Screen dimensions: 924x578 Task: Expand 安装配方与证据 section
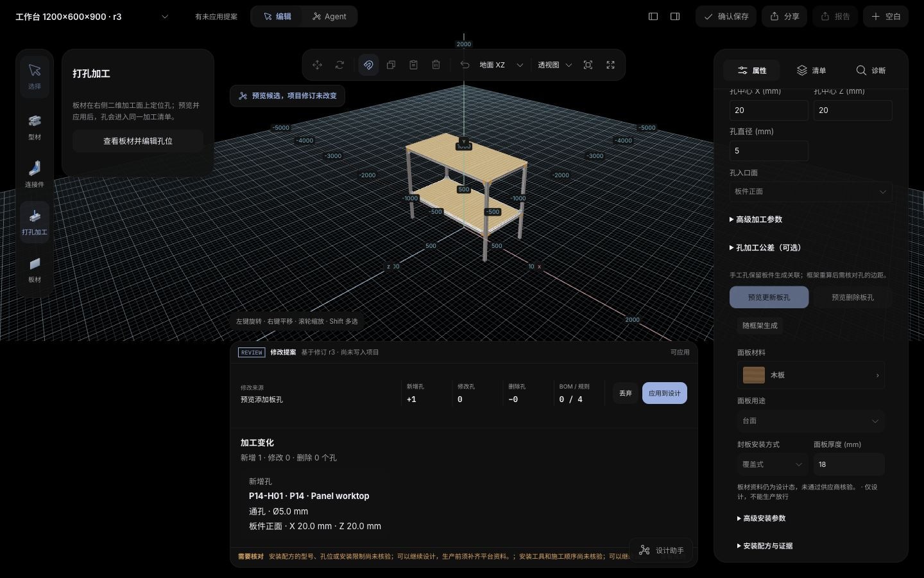click(x=765, y=546)
